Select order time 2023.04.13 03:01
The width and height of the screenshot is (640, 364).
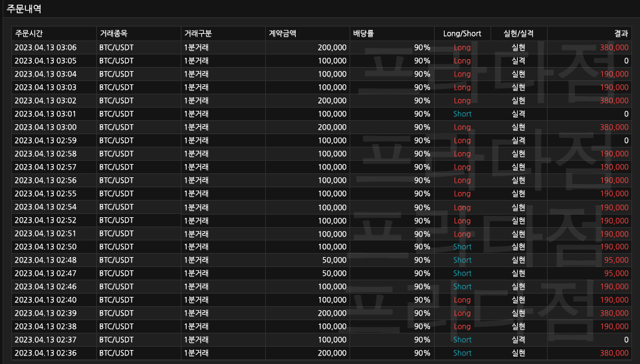click(x=46, y=114)
